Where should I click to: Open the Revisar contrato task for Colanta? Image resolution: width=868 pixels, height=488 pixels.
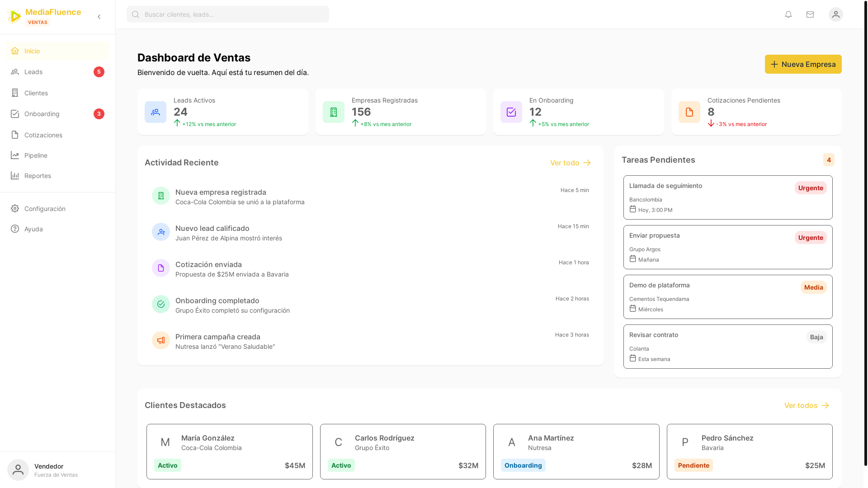pos(728,347)
